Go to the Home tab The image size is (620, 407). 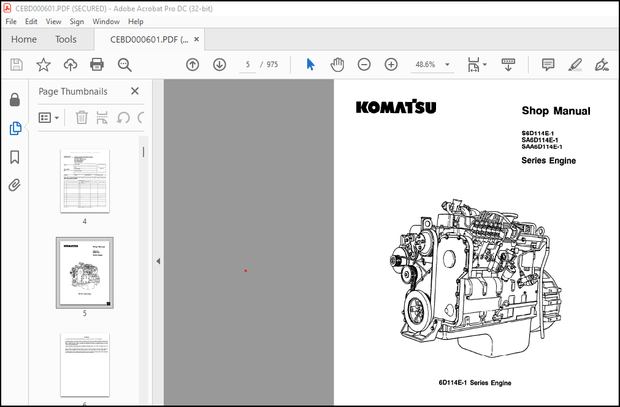tap(24, 39)
